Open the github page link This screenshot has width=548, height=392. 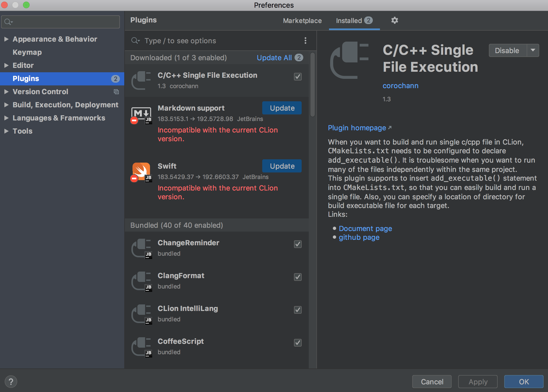coord(359,237)
